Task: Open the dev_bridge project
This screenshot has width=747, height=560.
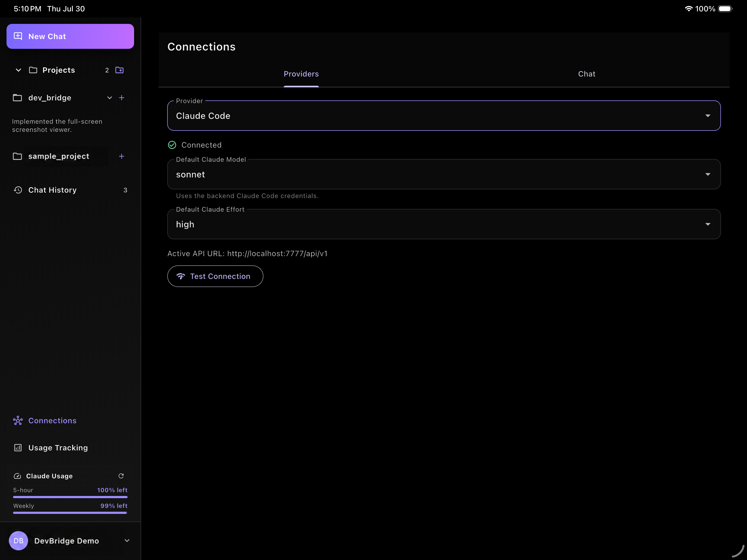Action: pyautogui.click(x=50, y=98)
